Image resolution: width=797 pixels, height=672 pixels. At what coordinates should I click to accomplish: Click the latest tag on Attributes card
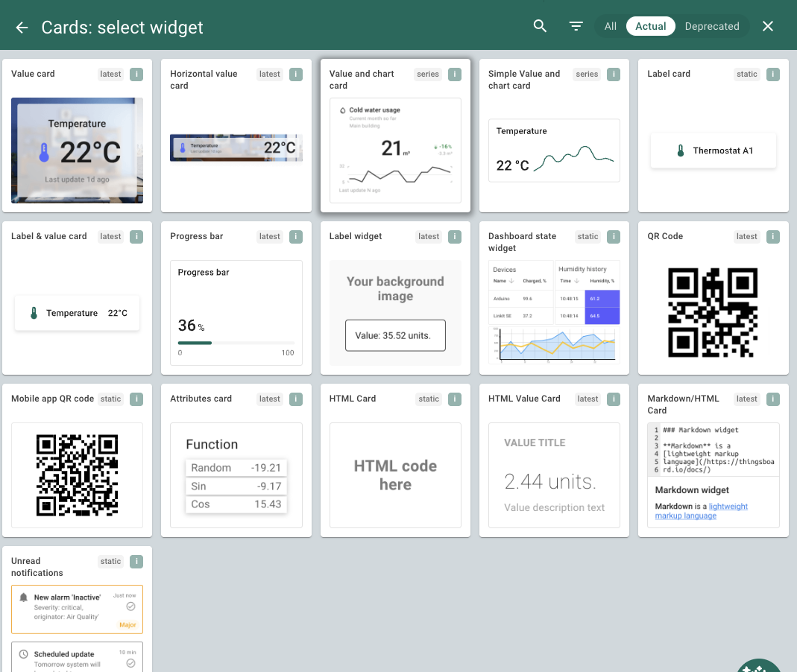click(269, 399)
